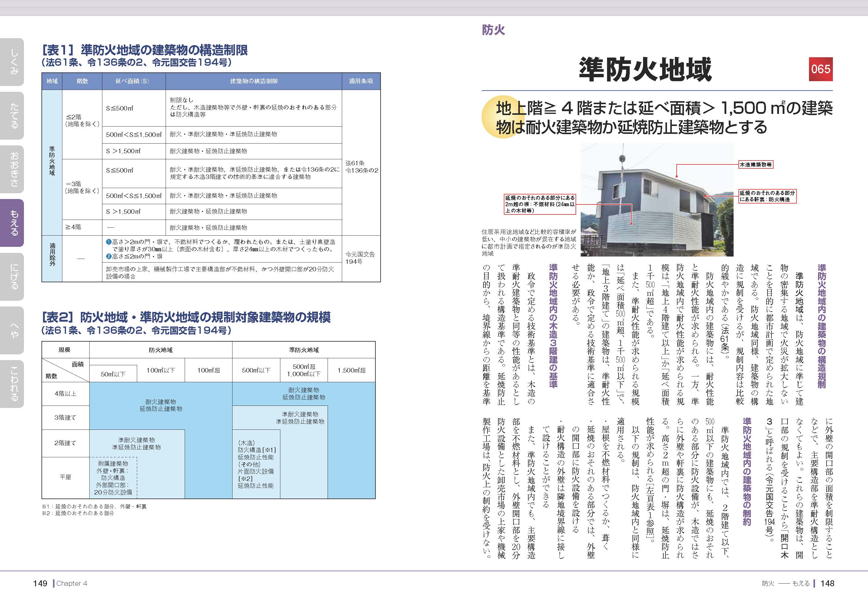This screenshot has width=868, height=613.
Task: Click the 階数 column header in table 1
Action: (x=82, y=81)
